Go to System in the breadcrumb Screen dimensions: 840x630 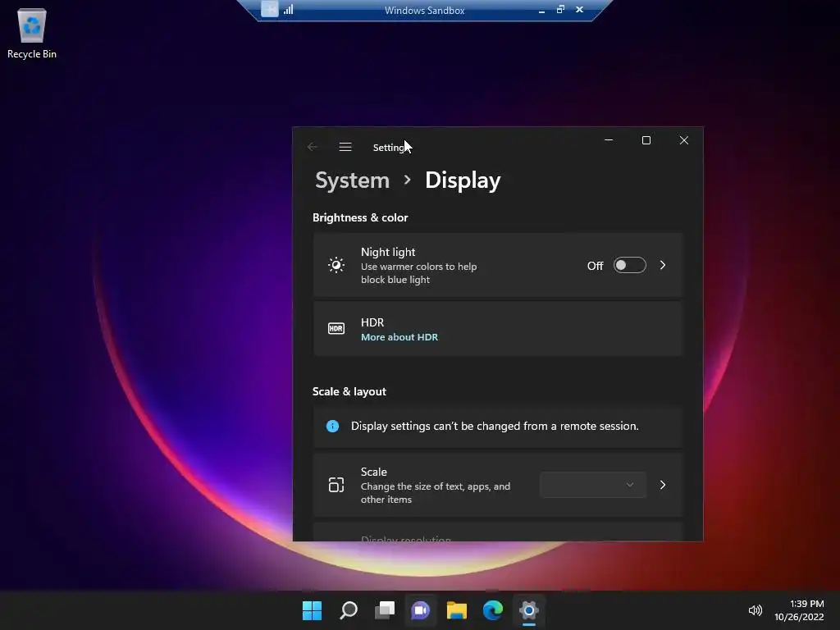pyautogui.click(x=352, y=180)
